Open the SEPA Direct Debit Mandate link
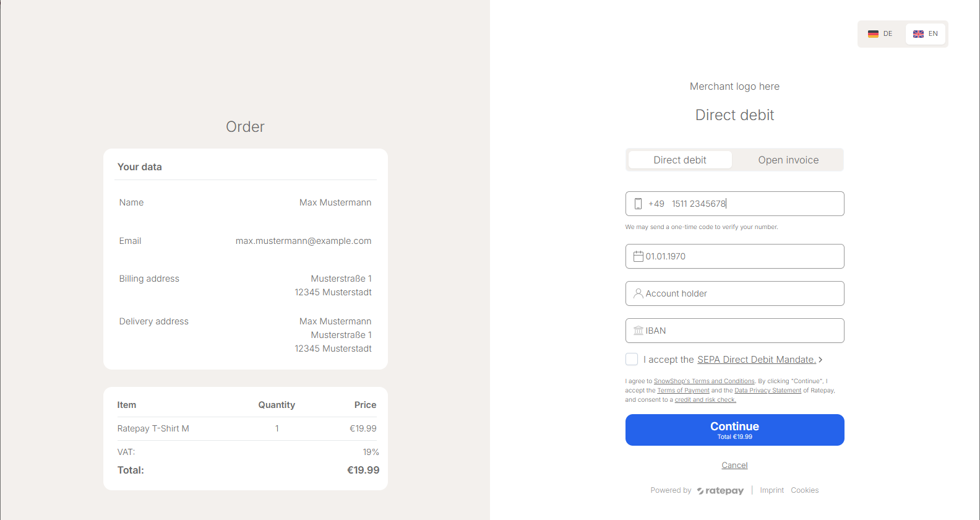This screenshot has height=520, width=980. pyautogui.click(x=756, y=360)
